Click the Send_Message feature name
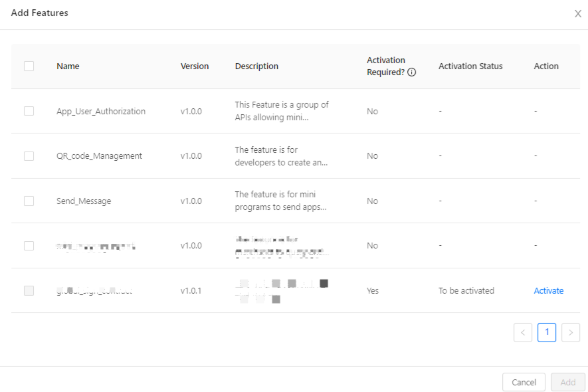The width and height of the screenshot is (588, 392). tap(84, 201)
